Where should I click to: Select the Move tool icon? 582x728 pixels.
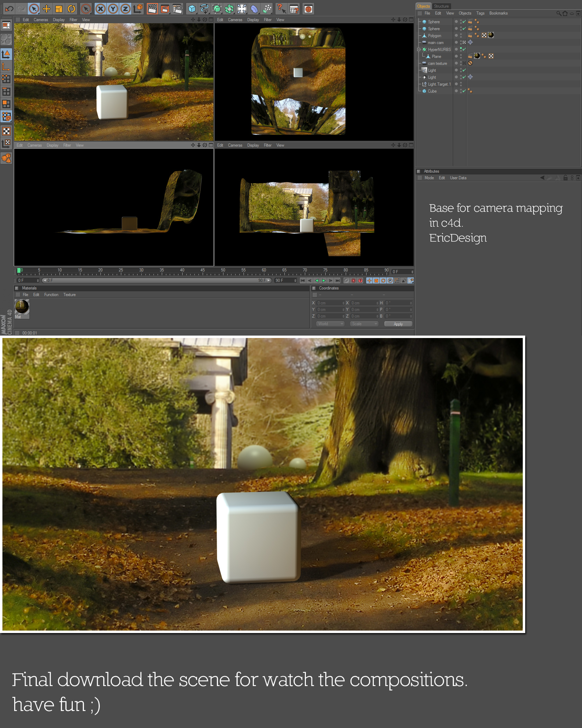tap(46, 9)
